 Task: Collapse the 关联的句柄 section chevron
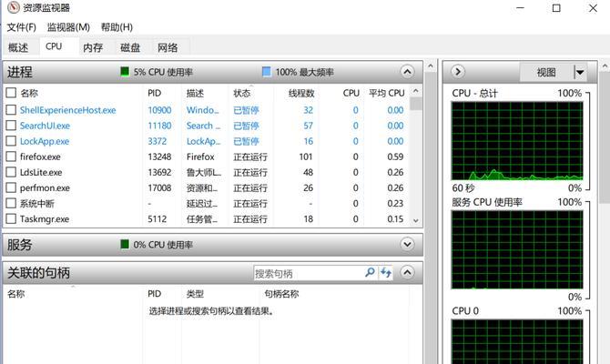[407, 272]
